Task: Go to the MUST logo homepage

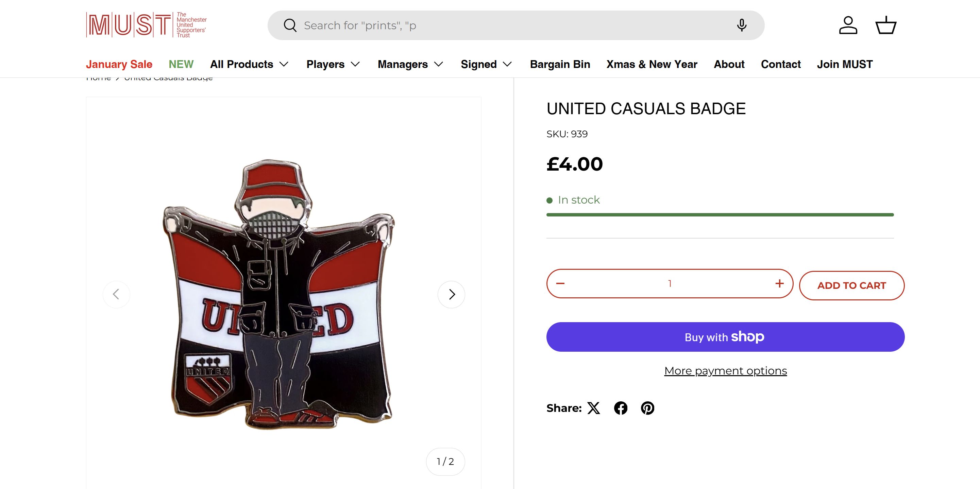Action: click(x=147, y=25)
